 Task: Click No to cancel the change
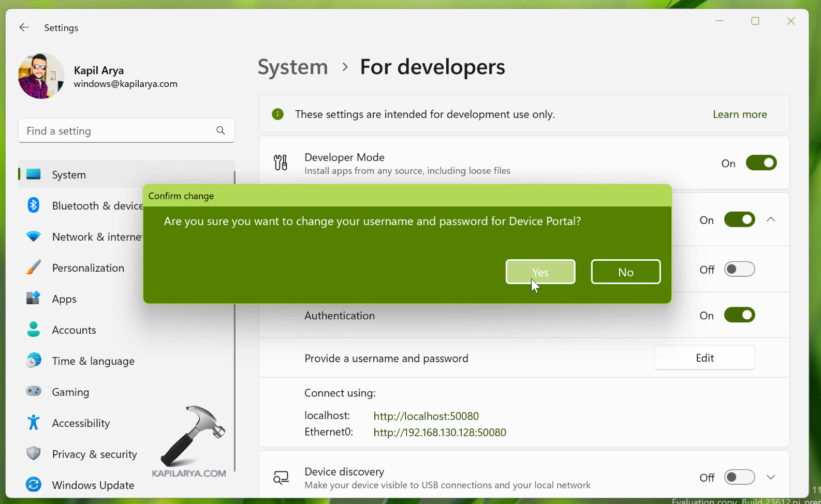[625, 272]
